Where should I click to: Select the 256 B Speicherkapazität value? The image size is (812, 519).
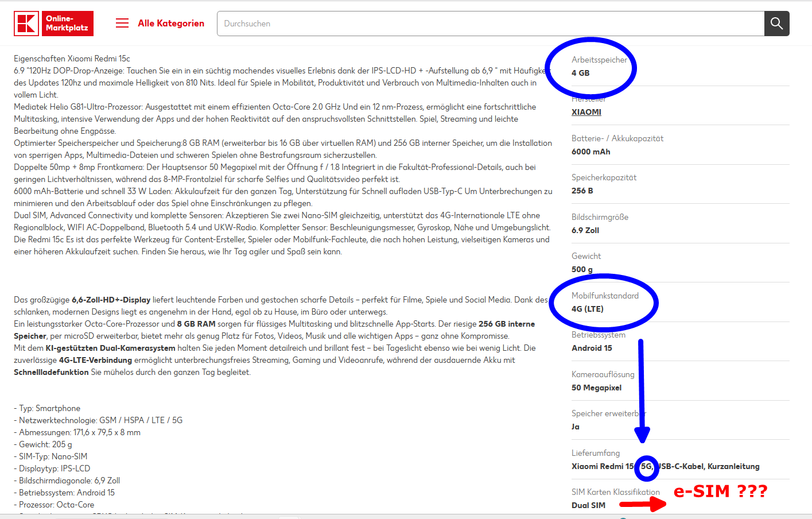click(582, 191)
